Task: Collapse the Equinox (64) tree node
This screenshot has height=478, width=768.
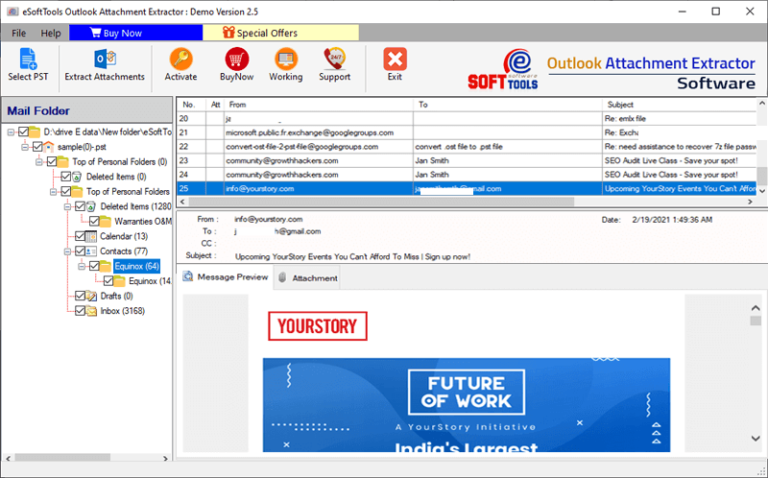Action: [82, 266]
